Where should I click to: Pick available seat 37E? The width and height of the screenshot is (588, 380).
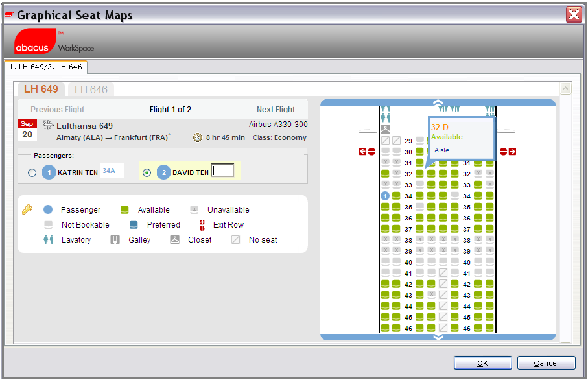click(x=431, y=228)
